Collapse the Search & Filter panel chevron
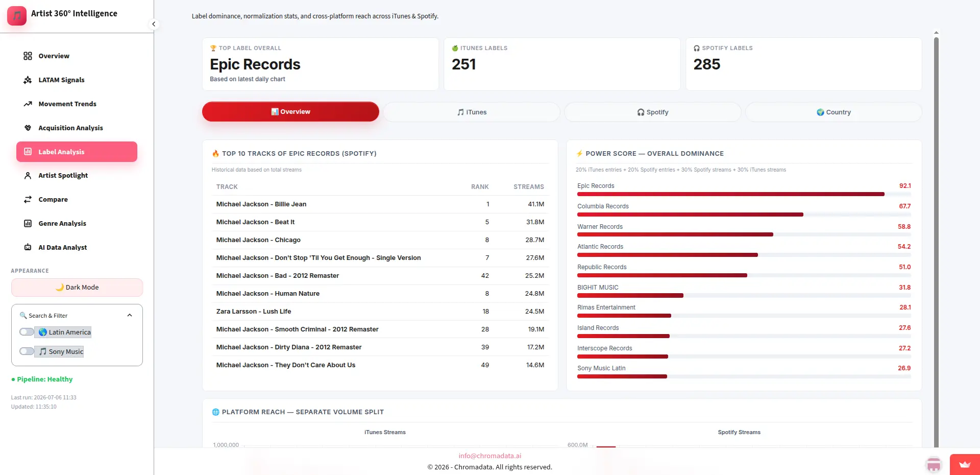The width and height of the screenshot is (980, 475). tap(130, 315)
